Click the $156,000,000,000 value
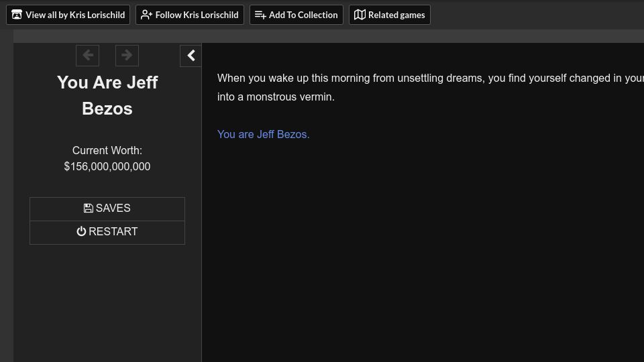Viewport: 644px width, 362px height. (x=107, y=167)
